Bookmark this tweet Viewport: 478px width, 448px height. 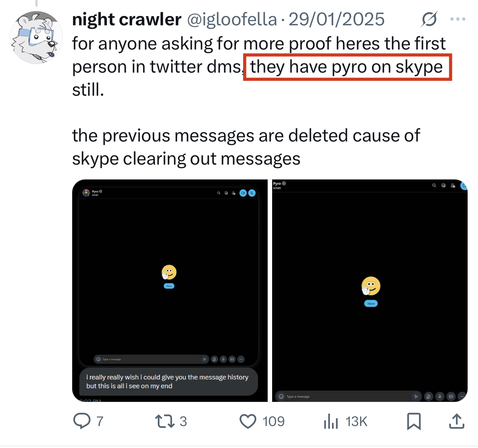pos(414,421)
